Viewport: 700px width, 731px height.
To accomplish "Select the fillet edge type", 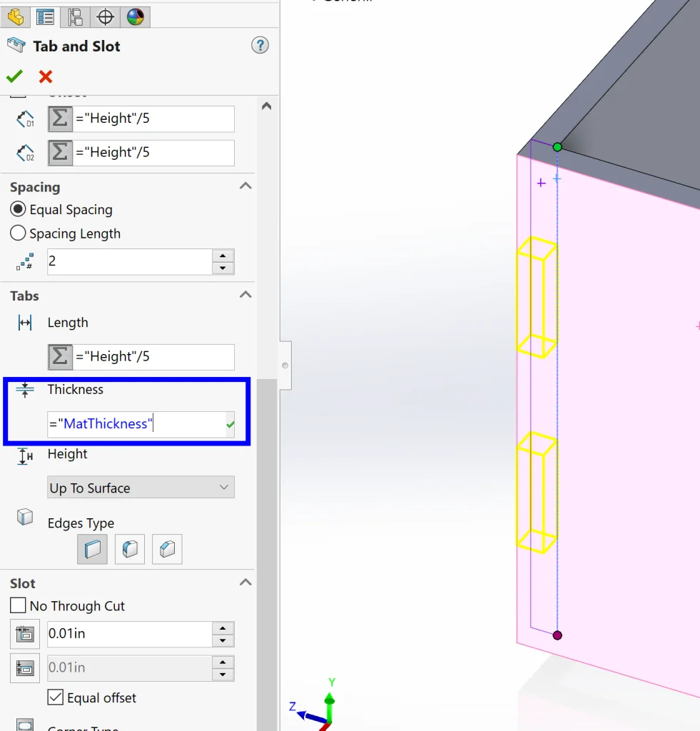I will coord(130,549).
